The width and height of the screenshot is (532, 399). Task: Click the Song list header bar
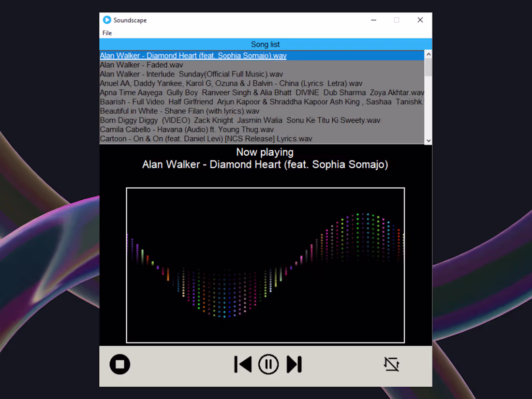tap(265, 44)
